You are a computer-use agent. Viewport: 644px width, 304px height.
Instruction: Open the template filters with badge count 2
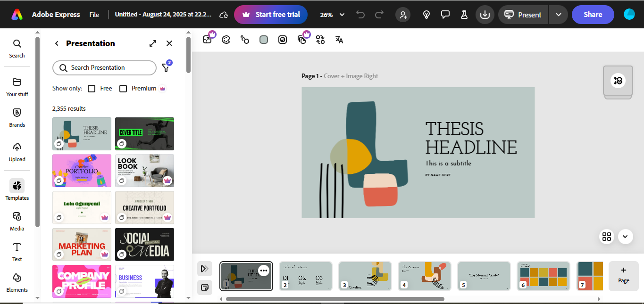point(166,68)
